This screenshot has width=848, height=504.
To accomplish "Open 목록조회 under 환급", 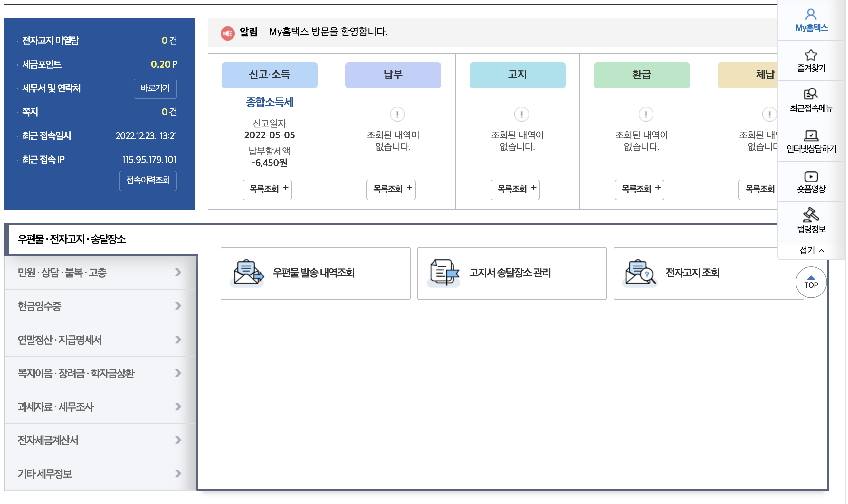I will [x=640, y=190].
